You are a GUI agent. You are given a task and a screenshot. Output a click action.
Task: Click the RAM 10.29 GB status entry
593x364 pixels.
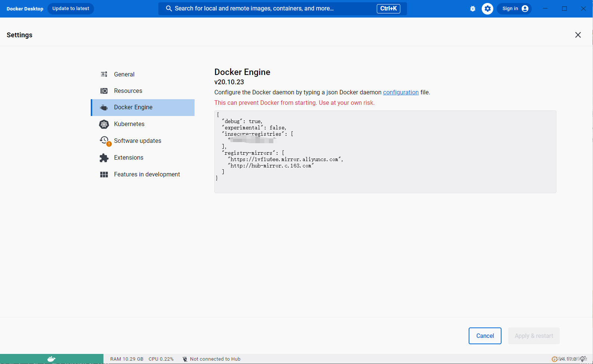[x=127, y=359]
